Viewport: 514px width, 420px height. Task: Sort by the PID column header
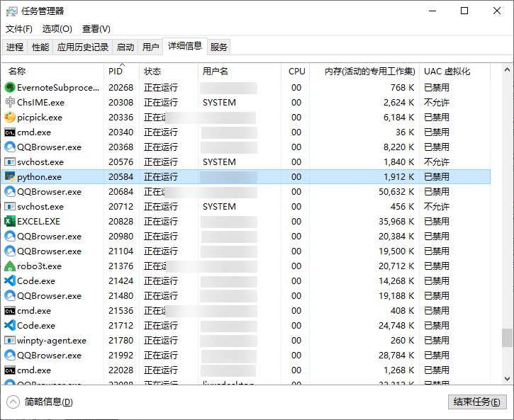[122, 72]
